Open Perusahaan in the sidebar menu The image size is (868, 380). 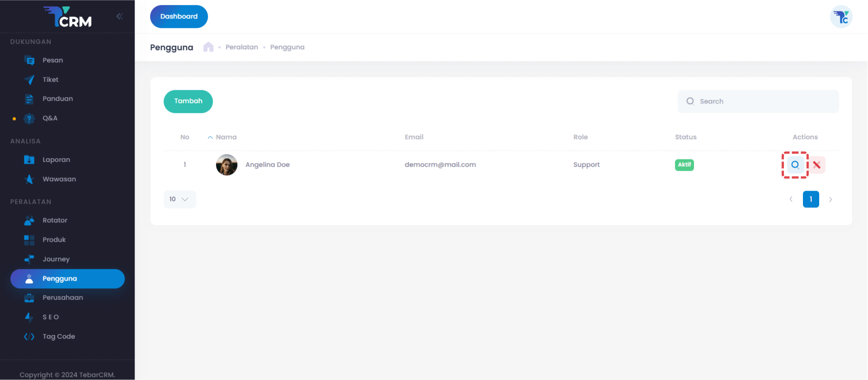(62, 298)
